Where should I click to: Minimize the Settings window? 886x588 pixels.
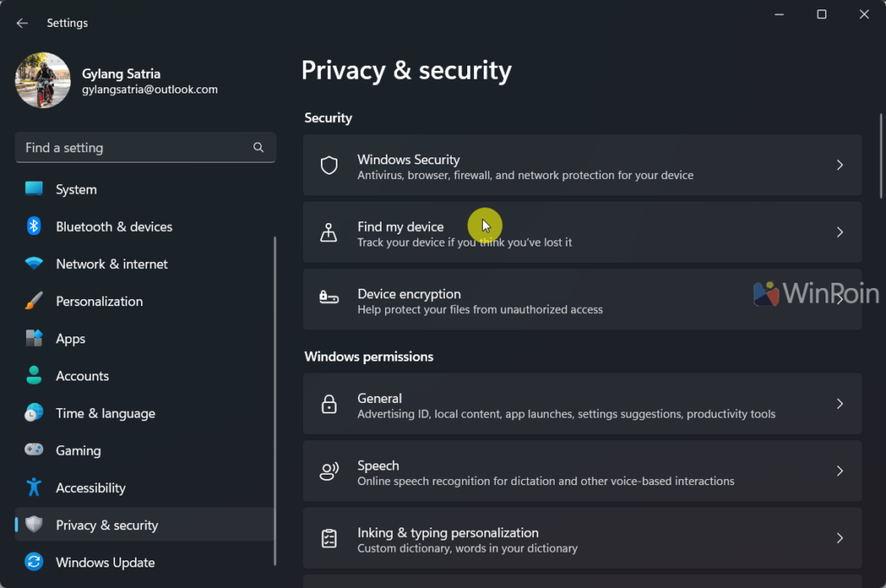[x=780, y=14]
